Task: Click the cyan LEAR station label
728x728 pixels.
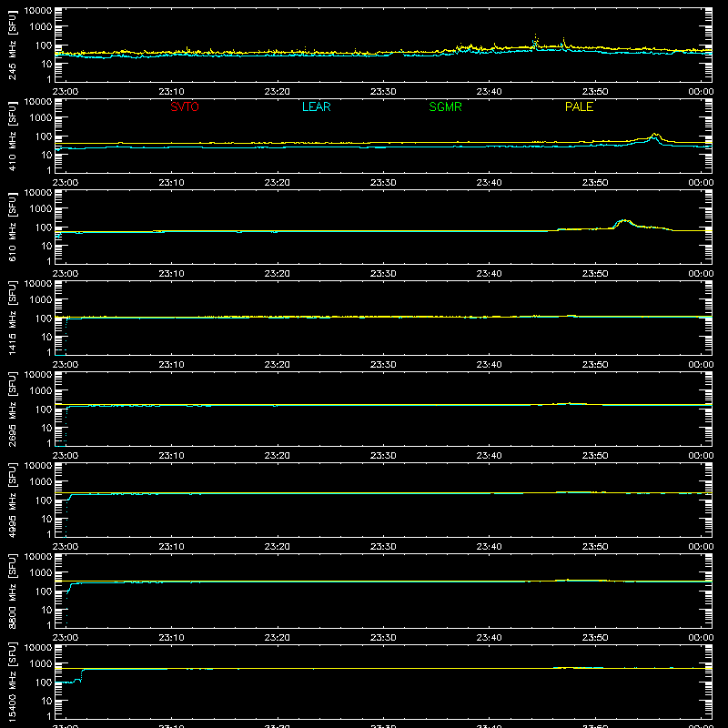Action: (x=316, y=106)
